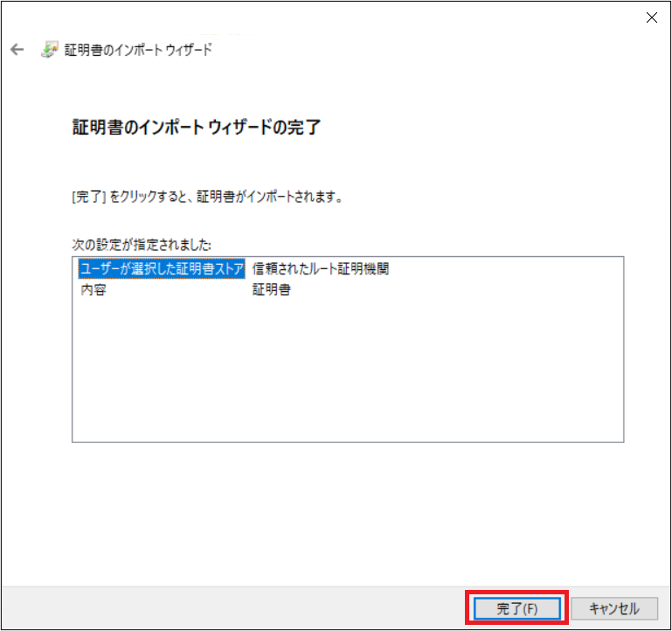Click the 証明書のインポート ウィザード title text
This screenshot has width=672, height=631.
click(x=137, y=50)
